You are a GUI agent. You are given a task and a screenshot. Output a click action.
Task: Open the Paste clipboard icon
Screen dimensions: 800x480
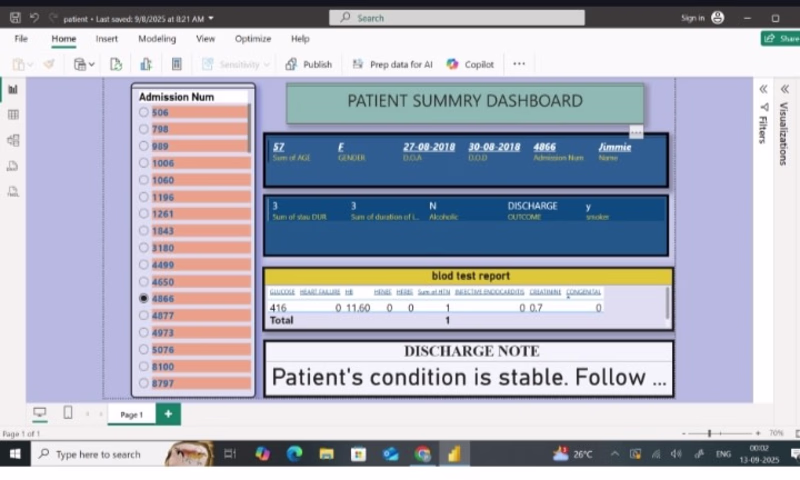pyautogui.click(x=18, y=64)
